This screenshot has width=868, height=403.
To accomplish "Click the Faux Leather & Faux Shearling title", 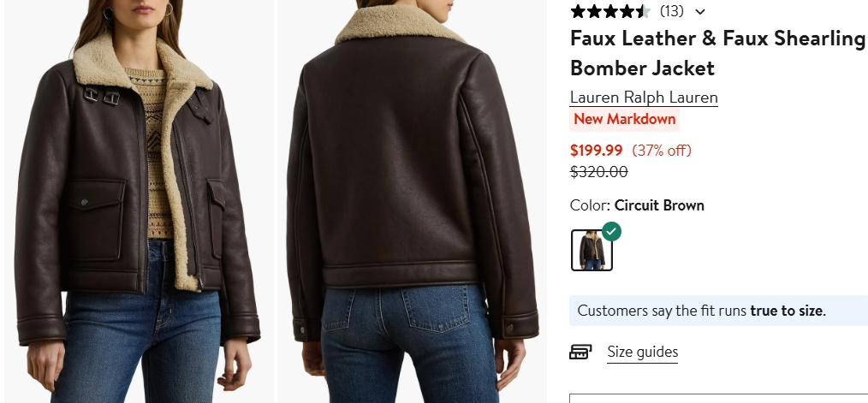I will tap(717, 53).
